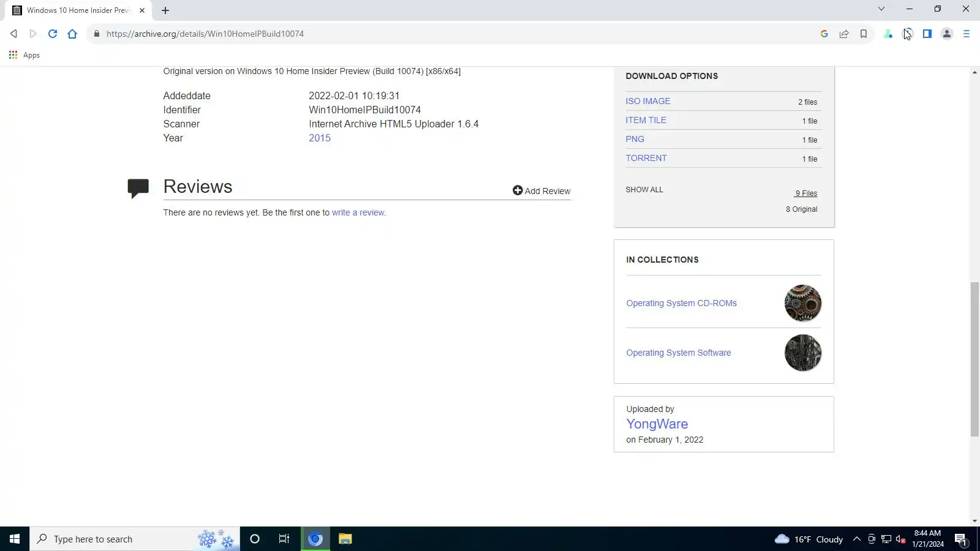The height and width of the screenshot is (551, 980).
Task: Close the Windows 10 Home Insider Preview tab
Action: pyautogui.click(x=142, y=10)
